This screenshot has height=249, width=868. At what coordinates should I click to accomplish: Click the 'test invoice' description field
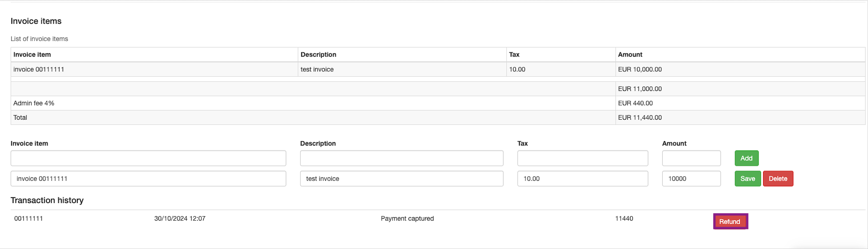(x=401, y=179)
